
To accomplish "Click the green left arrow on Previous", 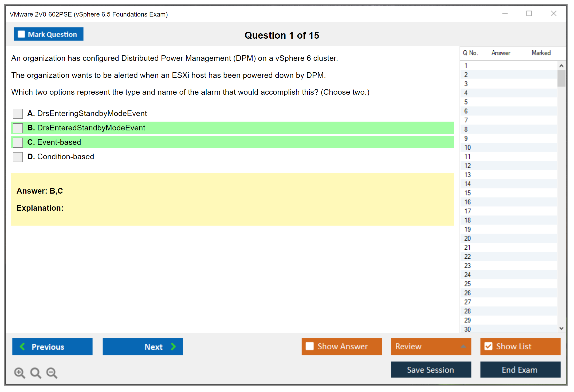I will 22,346.
